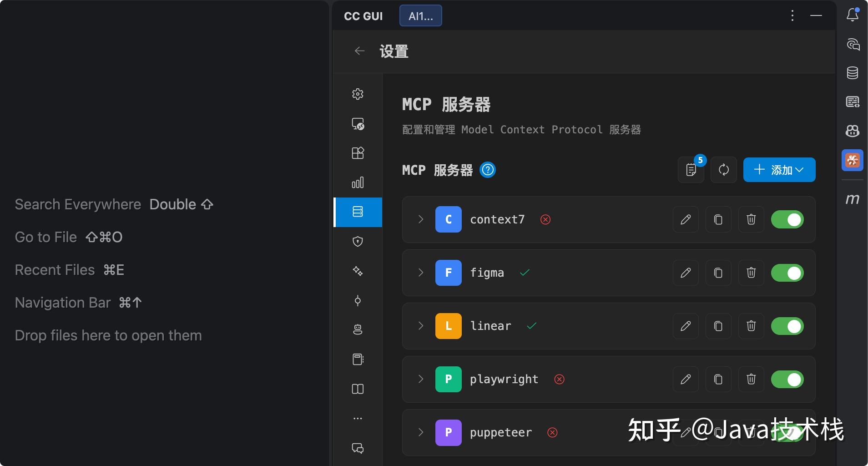
Task: Copy the figma server config
Action: point(718,273)
